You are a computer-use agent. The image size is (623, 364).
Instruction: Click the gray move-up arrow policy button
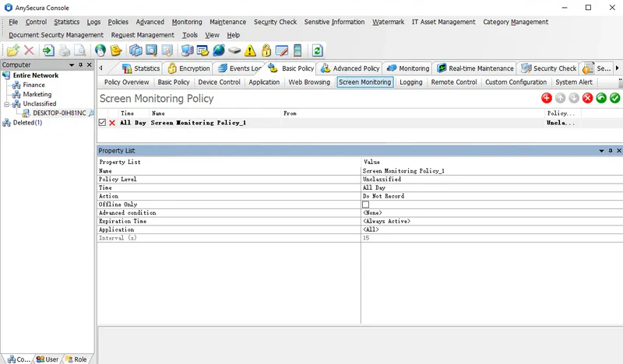[560, 98]
